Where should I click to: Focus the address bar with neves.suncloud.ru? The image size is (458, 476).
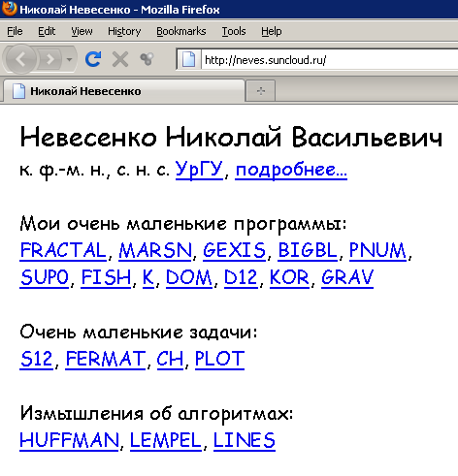coord(330,60)
